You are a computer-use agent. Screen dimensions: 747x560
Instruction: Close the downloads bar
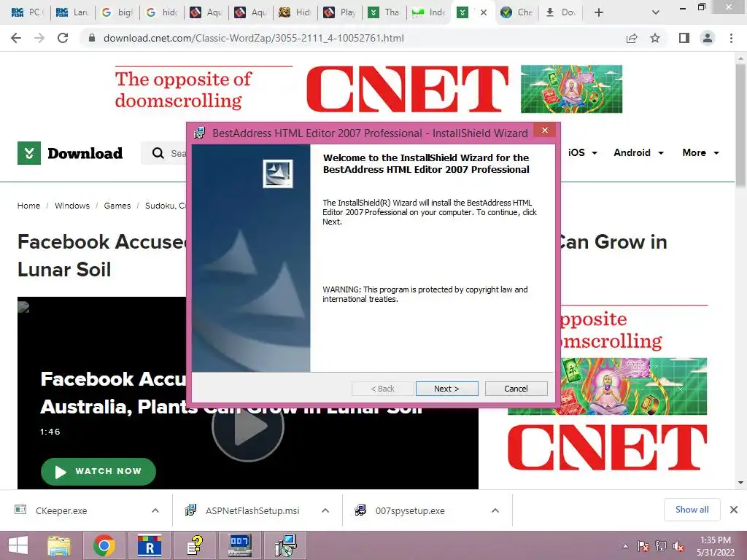(x=734, y=510)
